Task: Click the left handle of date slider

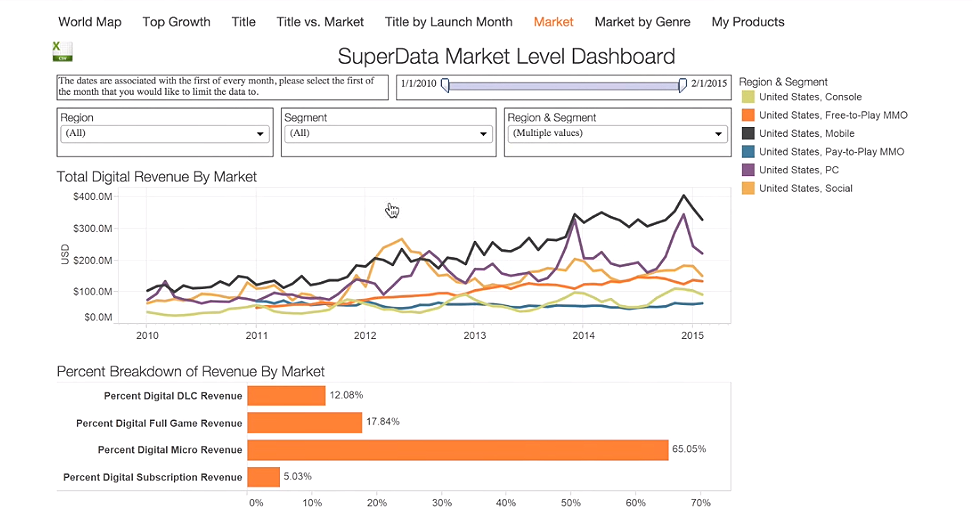Action: (x=445, y=86)
